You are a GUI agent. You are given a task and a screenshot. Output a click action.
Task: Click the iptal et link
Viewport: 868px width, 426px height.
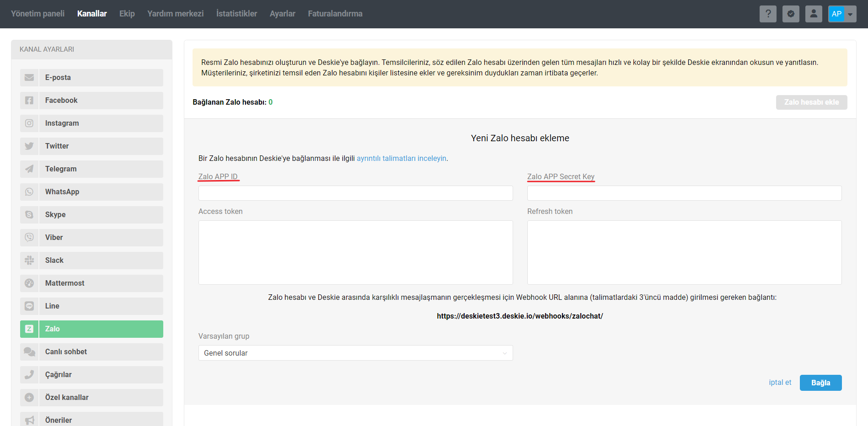coord(780,383)
